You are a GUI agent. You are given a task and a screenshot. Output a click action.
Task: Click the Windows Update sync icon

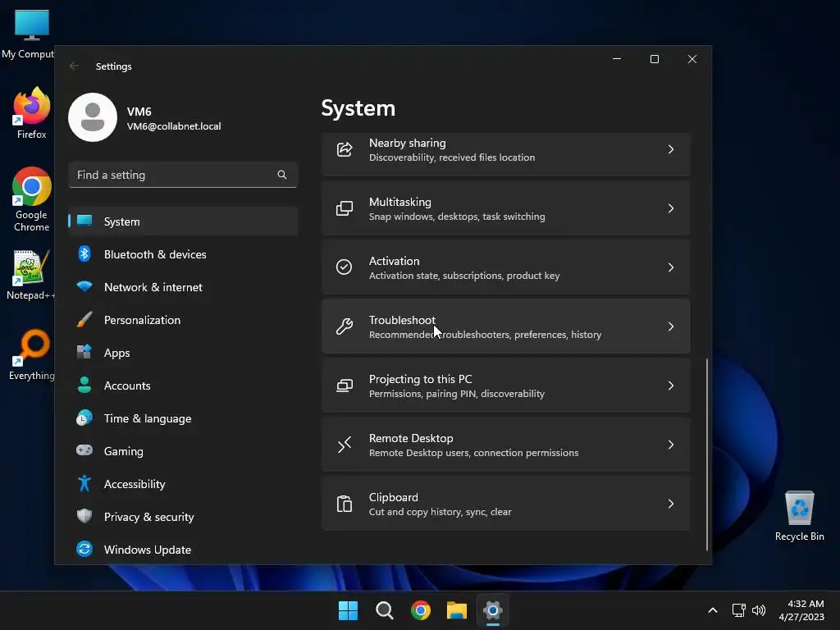tap(84, 549)
